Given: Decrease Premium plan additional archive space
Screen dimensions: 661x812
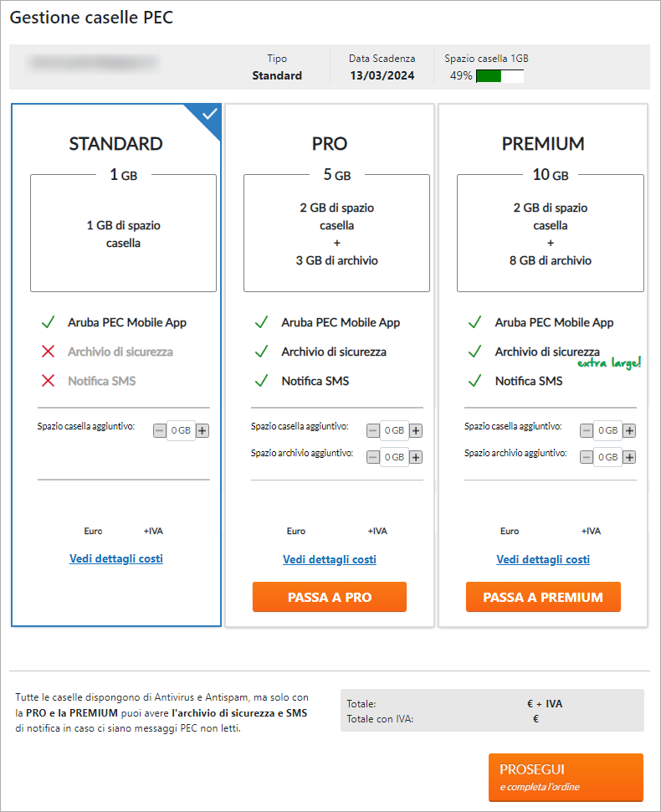Looking at the screenshot, I should (x=586, y=457).
